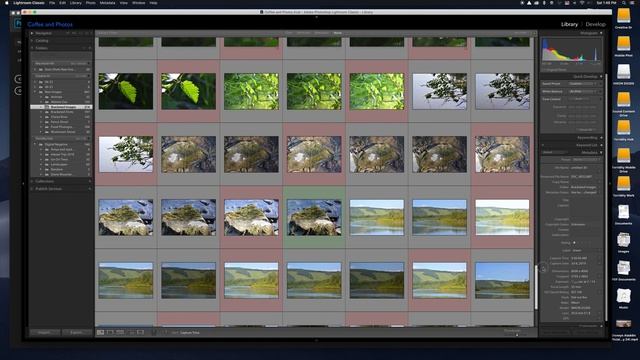640x360 pixels.
Task: Click the histogram graph
Action: click(x=571, y=50)
